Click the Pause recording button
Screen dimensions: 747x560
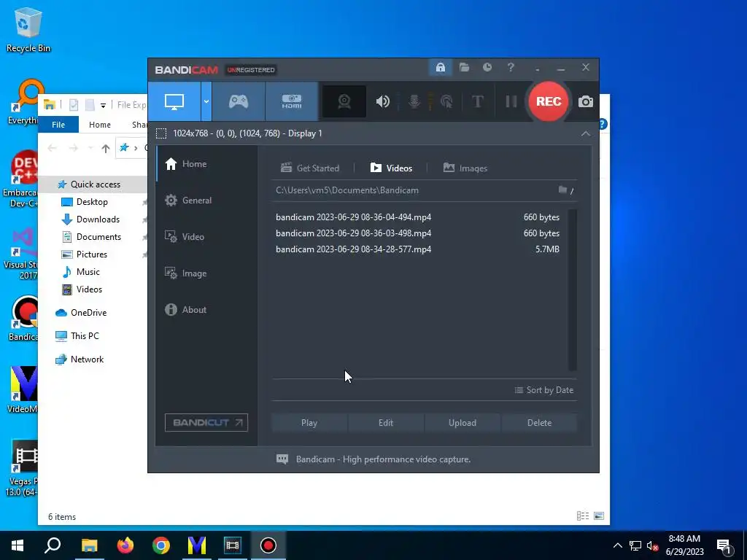tap(511, 101)
